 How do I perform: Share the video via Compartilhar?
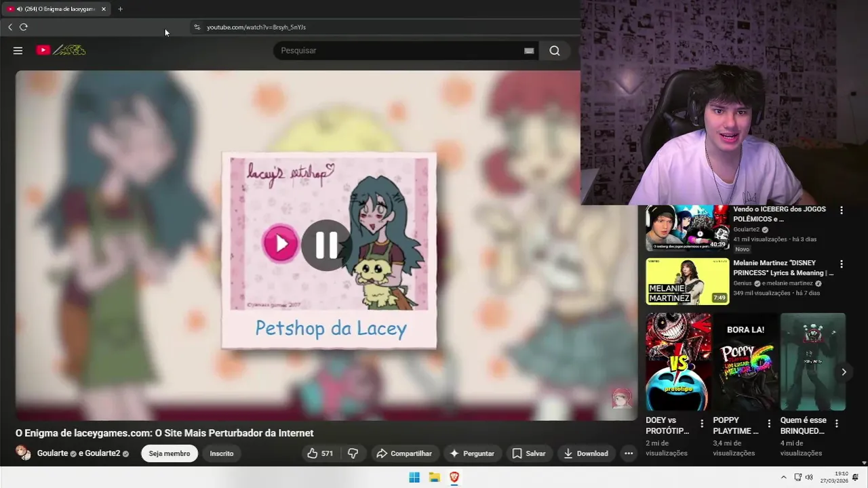point(404,453)
